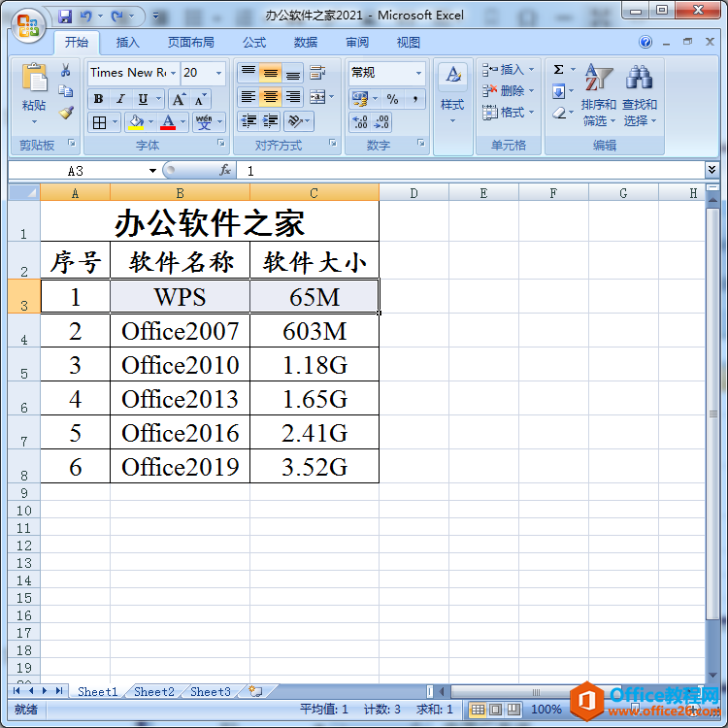Viewport: 728px width, 728px height.
Task: Merge and center the cells
Action: (x=317, y=96)
